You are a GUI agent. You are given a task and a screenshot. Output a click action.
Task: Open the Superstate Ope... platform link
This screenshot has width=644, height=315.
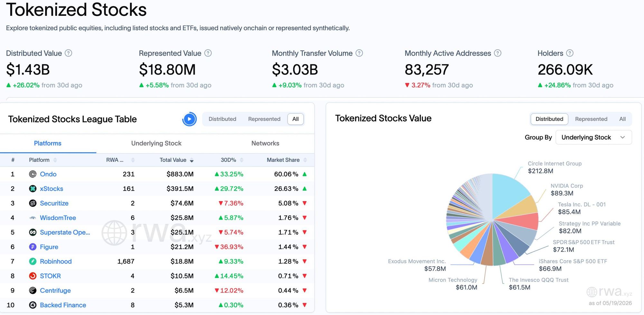(x=65, y=232)
